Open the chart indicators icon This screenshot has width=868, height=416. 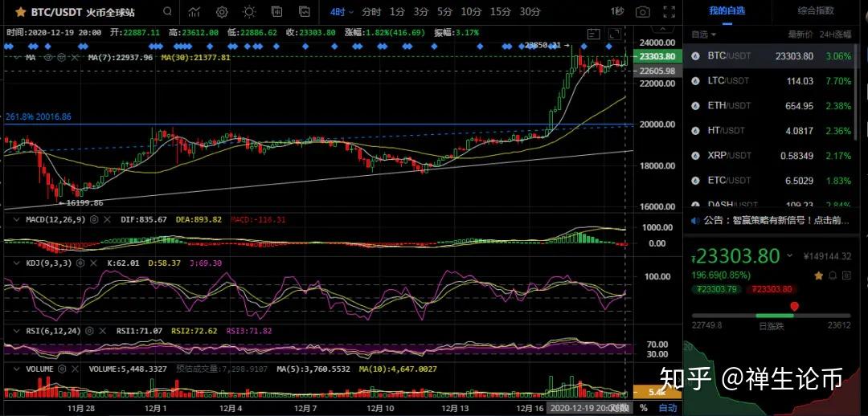pos(194,11)
